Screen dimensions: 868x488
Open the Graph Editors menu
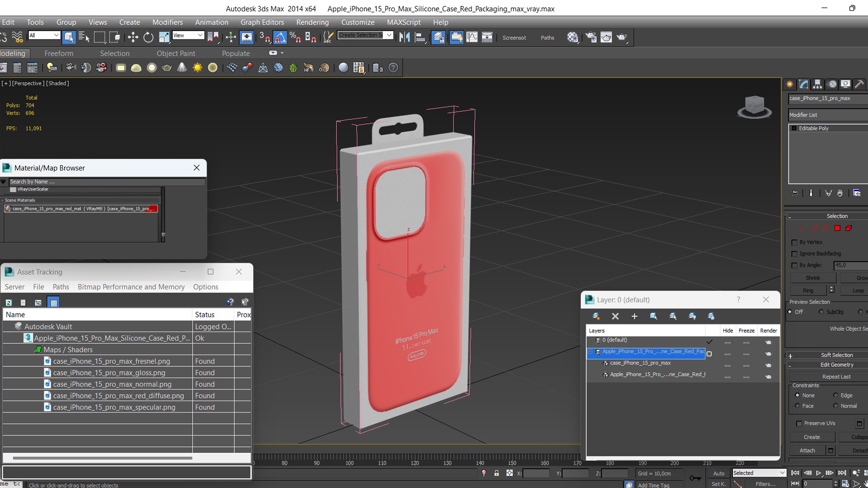click(x=262, y=22)
